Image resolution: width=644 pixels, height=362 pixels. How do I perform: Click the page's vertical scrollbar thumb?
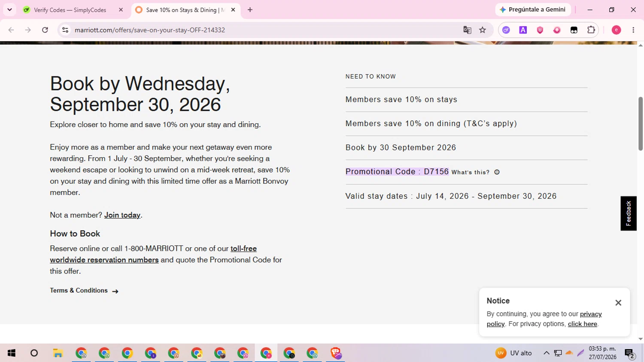pos(641,124)
